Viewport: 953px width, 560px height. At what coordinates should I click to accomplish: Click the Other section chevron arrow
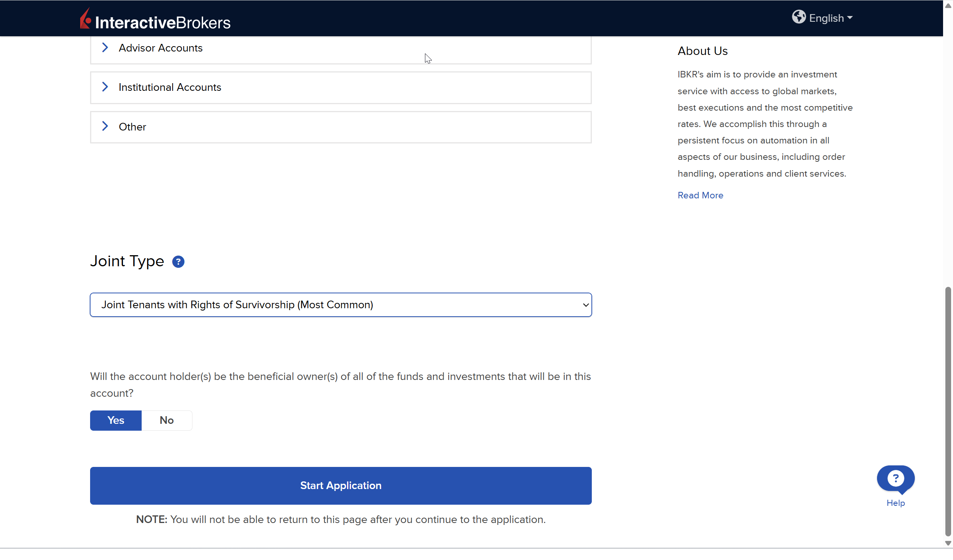(105, 126)
